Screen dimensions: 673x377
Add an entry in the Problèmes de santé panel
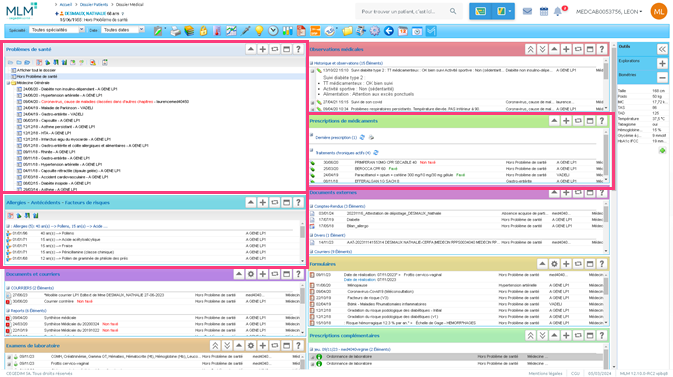(x=263, y=49)
